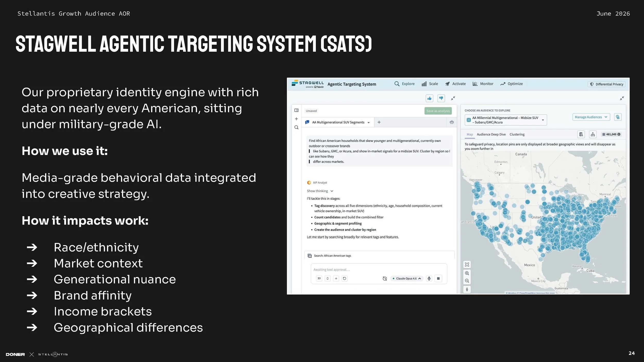Click the plus icon in the left sidebar

pyautogui.click(x=296, y=119)
